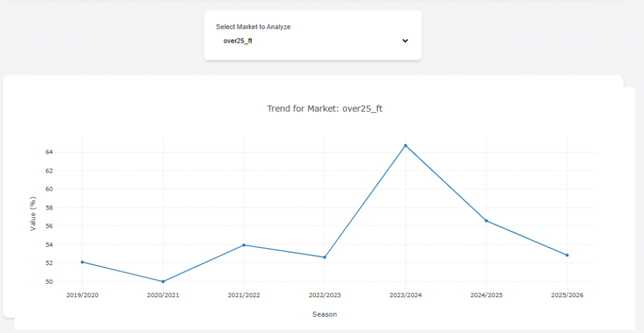This screenshot has width=644, height=333.
Task: Click the '2023/2024' x-axis label
Action: pos(406,295)
